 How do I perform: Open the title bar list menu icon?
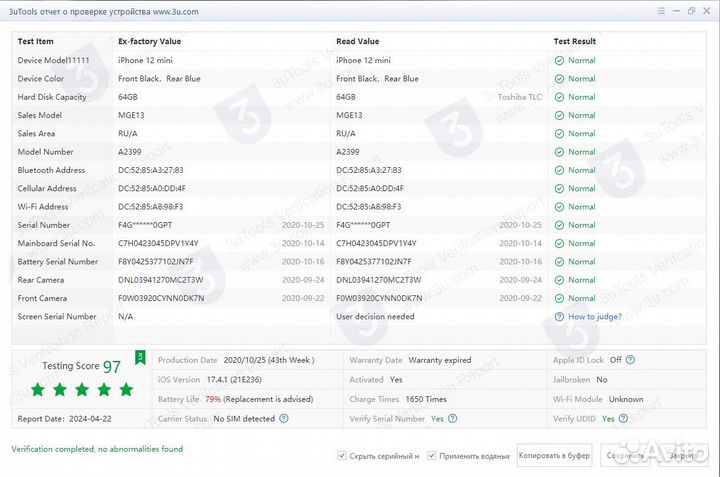(x=661, y=11)
